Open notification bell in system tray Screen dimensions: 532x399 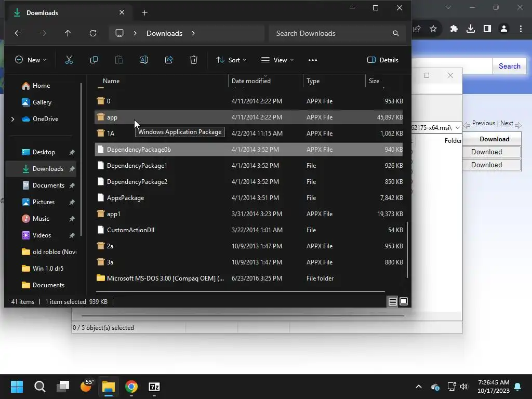(x=518, y=387)
